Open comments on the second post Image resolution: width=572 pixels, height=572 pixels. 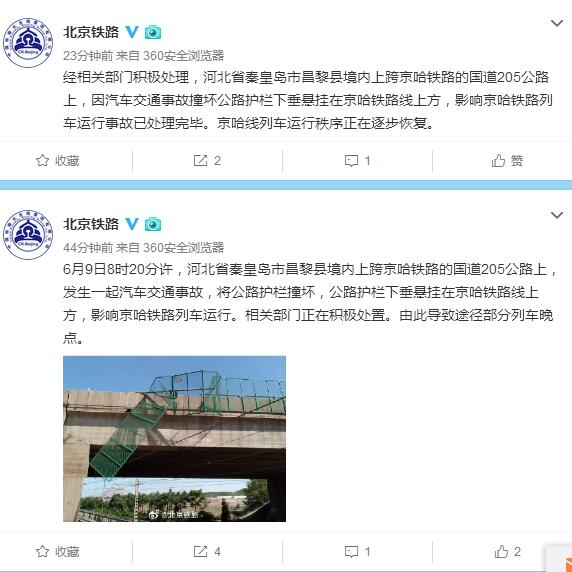[358, 552]
